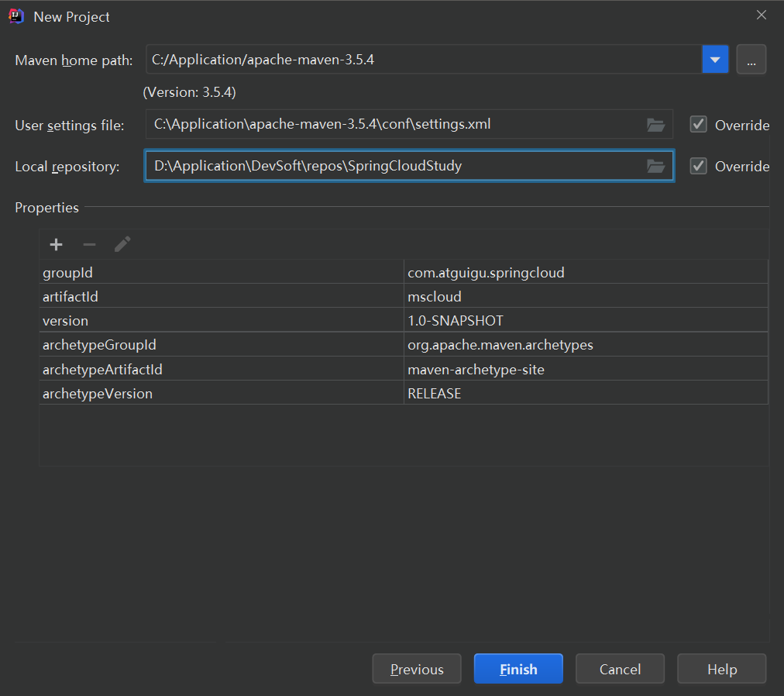This screenshot has width=784, height=696.
Task: Open folder browser for User settings file
Action: coord(655,125)
